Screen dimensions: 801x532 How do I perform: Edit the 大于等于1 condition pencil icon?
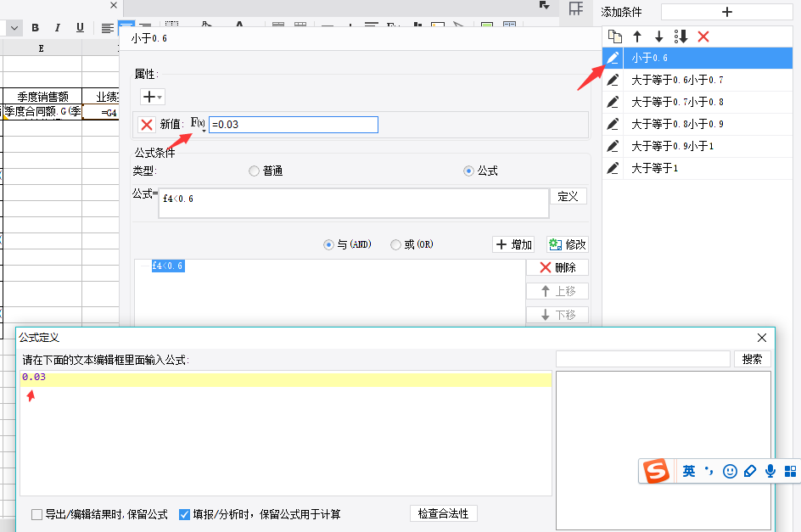pos(613,168)
